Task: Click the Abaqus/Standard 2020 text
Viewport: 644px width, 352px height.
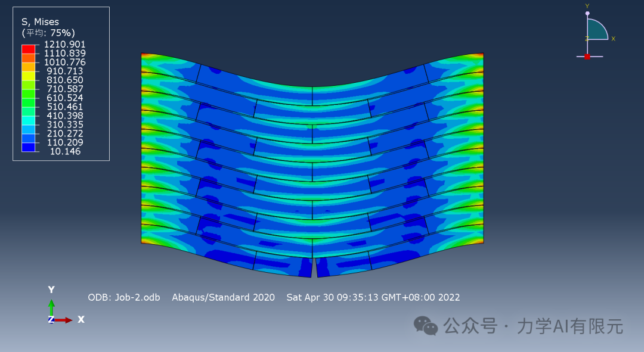Action: pos(224,297)
